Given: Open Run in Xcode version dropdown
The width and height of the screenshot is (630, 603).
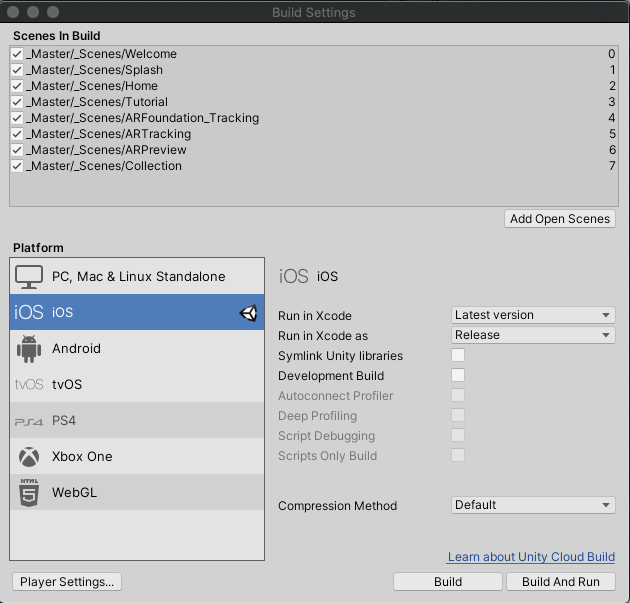Looking at the screenshot, I should pos(533,315).
